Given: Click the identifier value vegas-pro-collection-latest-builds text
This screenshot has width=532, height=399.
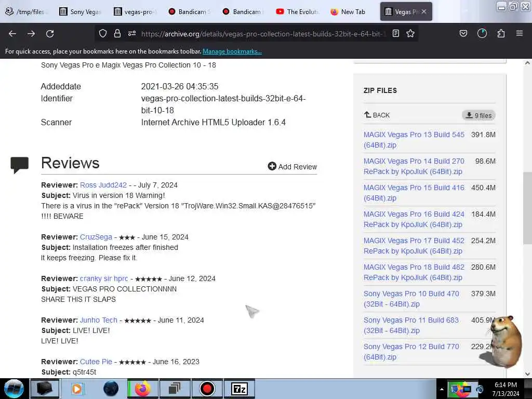Looking at the screenshot, I should click(x=223, y=104).
